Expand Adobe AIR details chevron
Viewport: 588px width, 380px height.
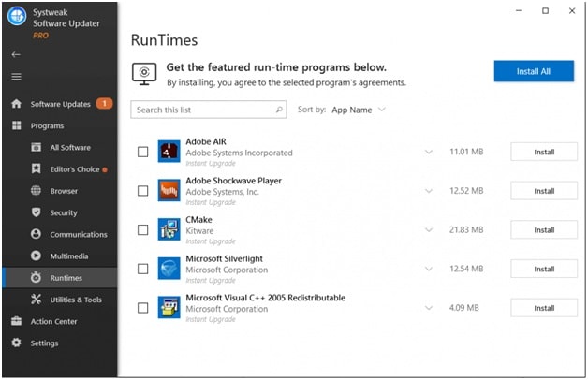coord(429,152)
